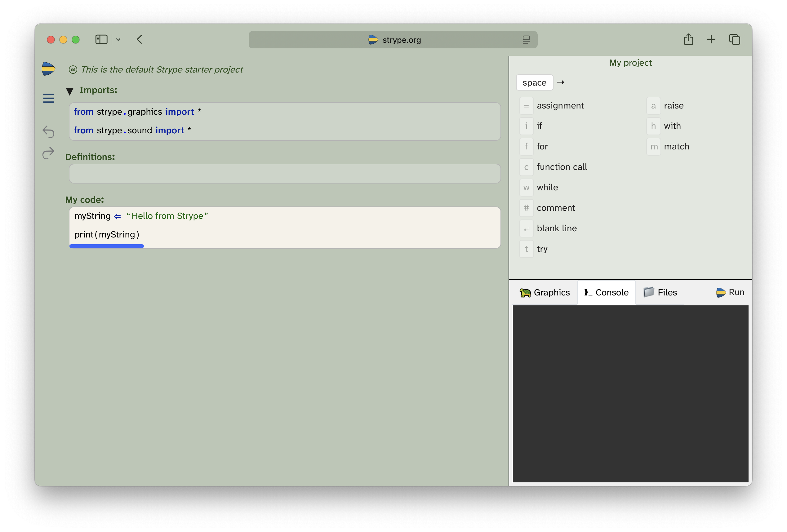Go back to previous page
This screenshot has width=787, height=532.
click(x=140, y=40)
